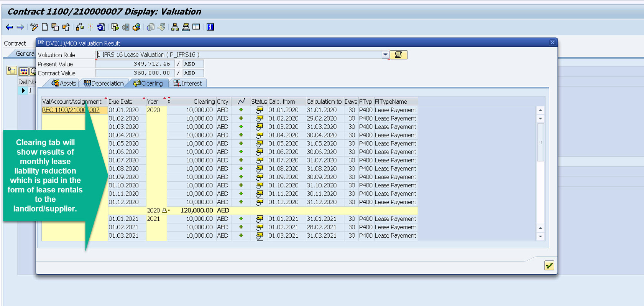Screen dimensions: 644x306
Task: Click the globe with box toolbar icon
Action: [136, 27]
